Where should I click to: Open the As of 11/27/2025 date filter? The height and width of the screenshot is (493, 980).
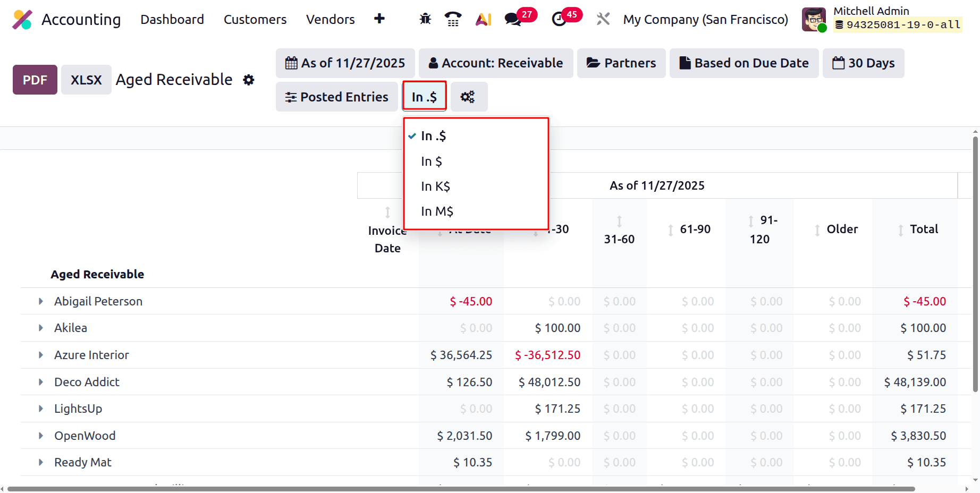pos(345,63)
